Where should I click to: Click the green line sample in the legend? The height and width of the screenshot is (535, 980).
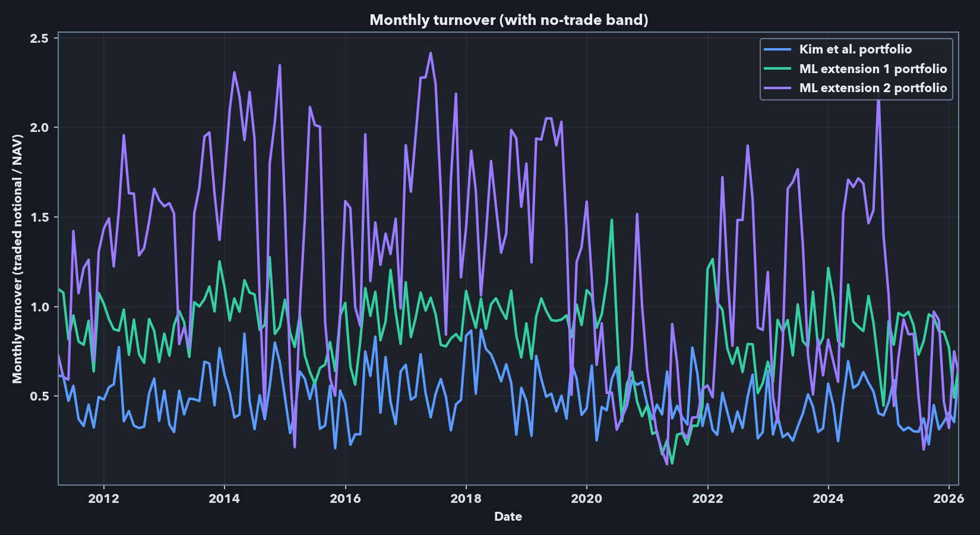(x=778, y=68)
